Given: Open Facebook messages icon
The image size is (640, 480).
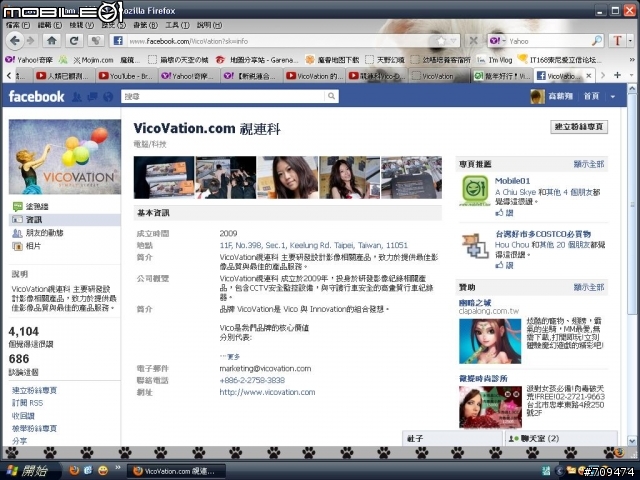Looking at the screenshot, I should [93, 97].
